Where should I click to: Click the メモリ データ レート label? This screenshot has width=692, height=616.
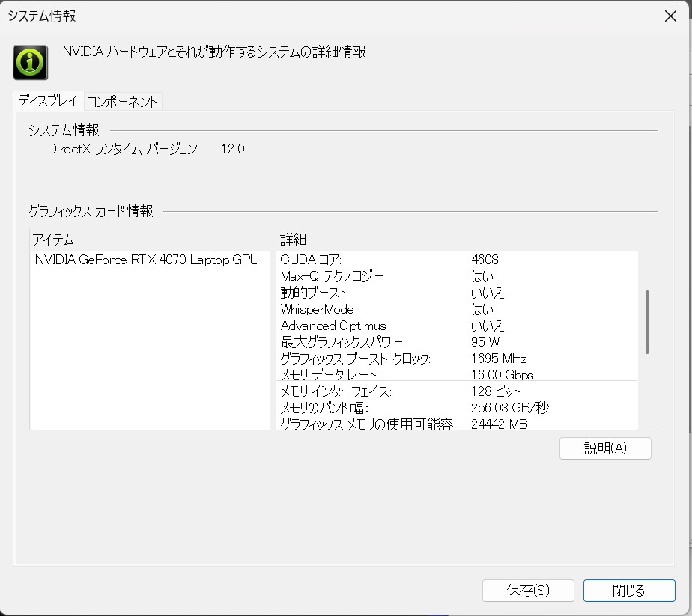point(330,375)
